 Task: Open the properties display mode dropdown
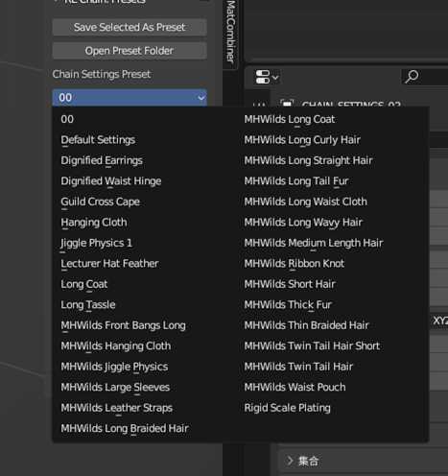[267, 77]
